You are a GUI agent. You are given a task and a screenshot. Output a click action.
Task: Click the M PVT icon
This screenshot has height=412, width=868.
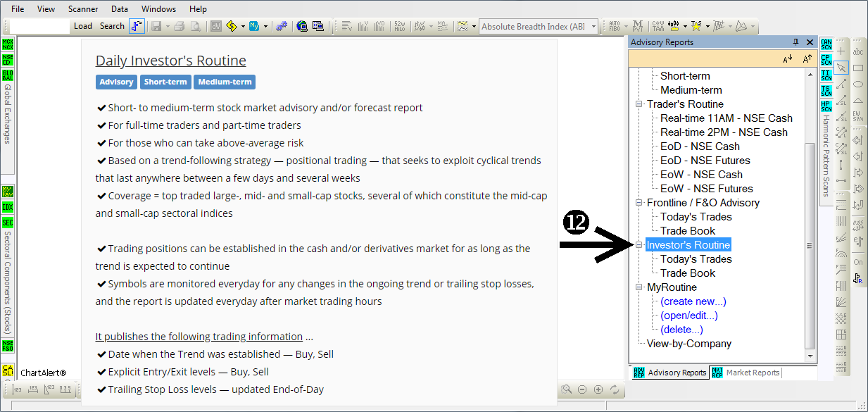[x=639, y=26]
